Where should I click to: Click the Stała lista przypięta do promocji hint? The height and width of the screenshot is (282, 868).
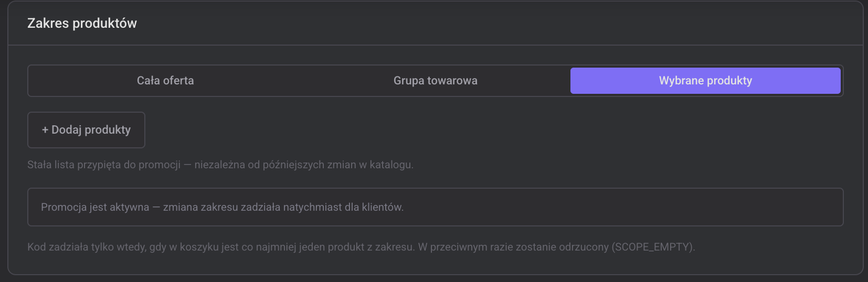(104, 165)
